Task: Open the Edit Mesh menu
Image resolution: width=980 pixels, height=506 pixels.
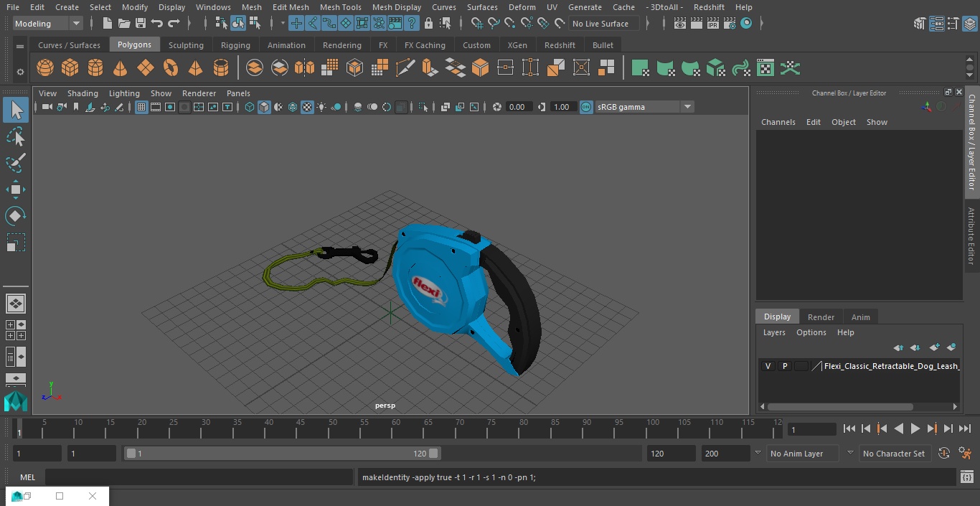Action: (291, 7)
